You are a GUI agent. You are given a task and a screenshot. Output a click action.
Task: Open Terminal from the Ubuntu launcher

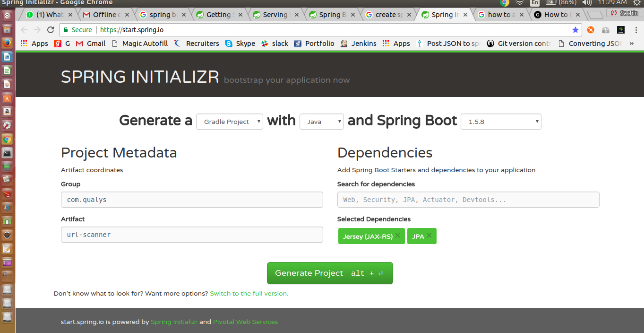click(x=7, y=153)
